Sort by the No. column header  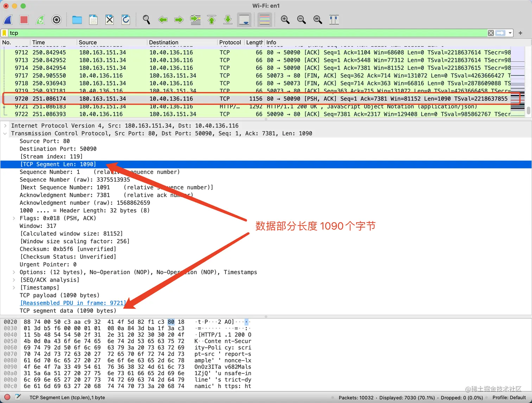15,43
